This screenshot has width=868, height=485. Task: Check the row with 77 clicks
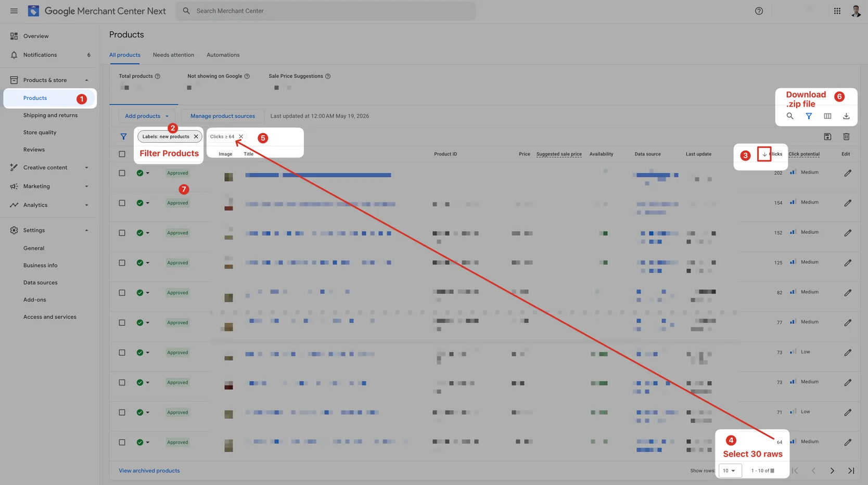(122, 323)
